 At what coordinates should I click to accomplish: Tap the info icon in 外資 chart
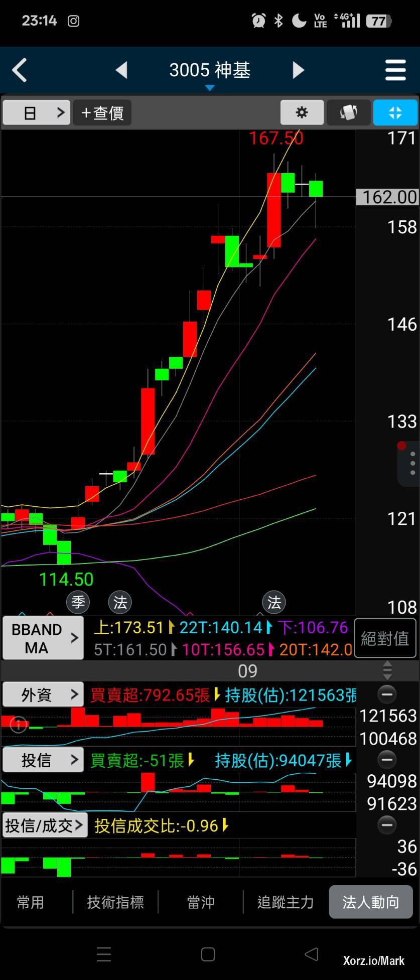click(19, 724)
